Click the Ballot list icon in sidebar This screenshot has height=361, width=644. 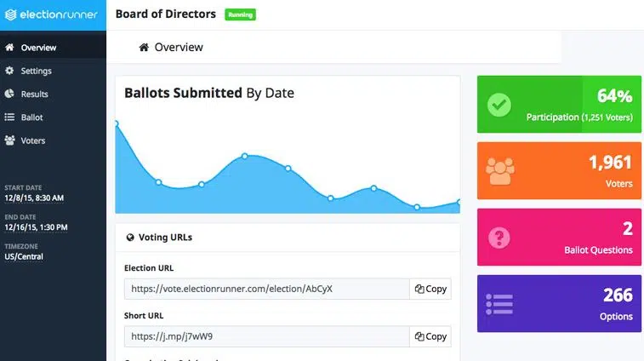(x=9, y=117)
